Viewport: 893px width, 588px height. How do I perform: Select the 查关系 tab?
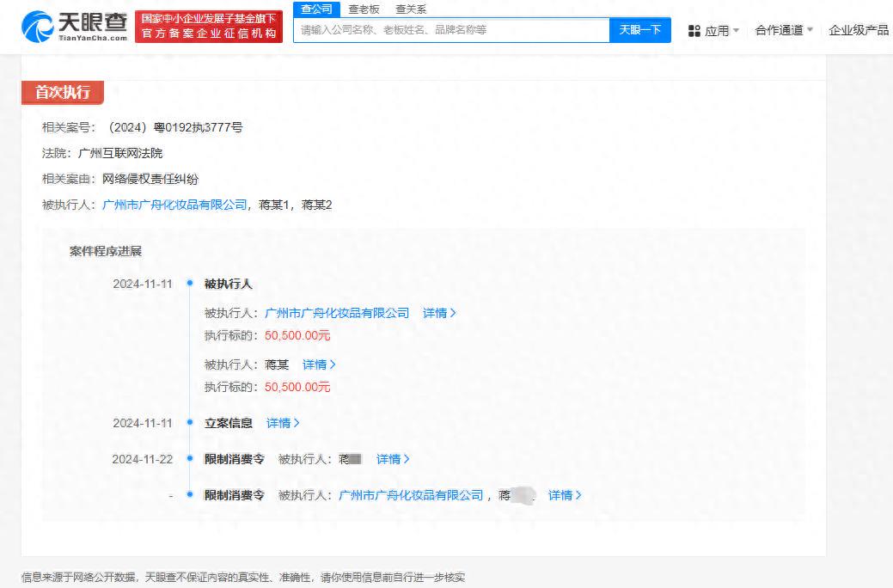(410, 9)
